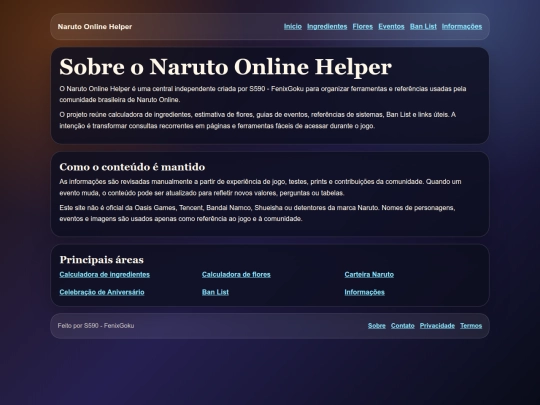Viewport: 540px width, 405px height.
Task: Click the Naruto Online Helper site title
Action: 95,27
